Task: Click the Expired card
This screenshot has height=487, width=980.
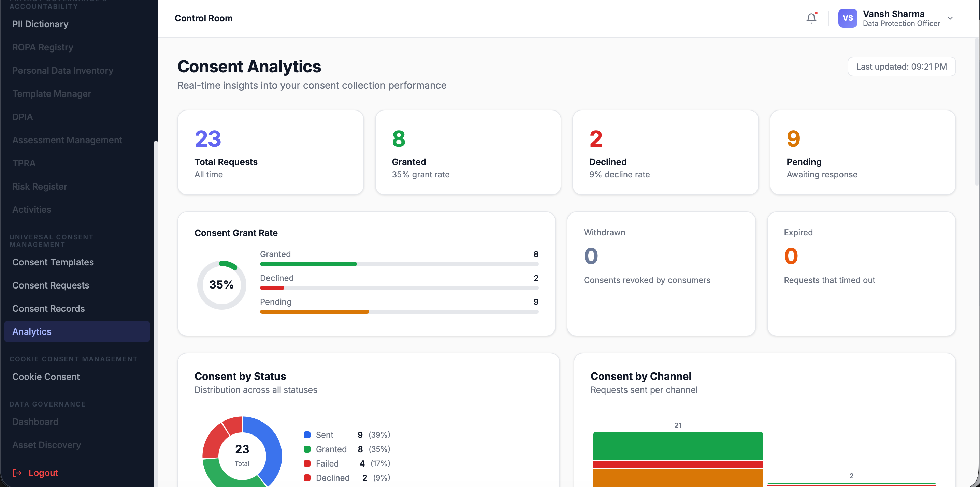Action: [x=861, y=274]
